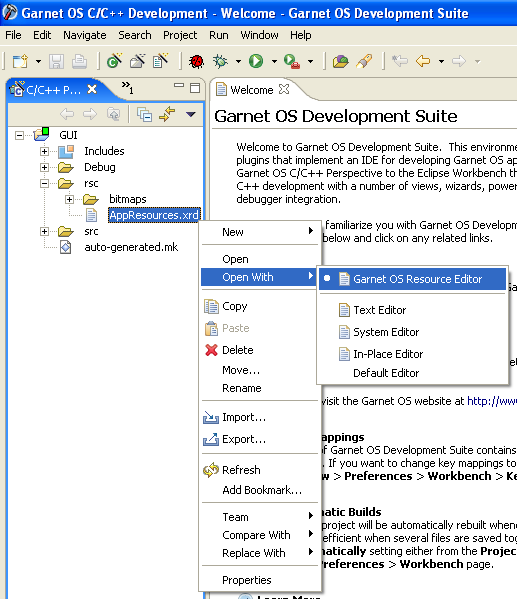Show hidden views chevron list

(x=128, y=87)
